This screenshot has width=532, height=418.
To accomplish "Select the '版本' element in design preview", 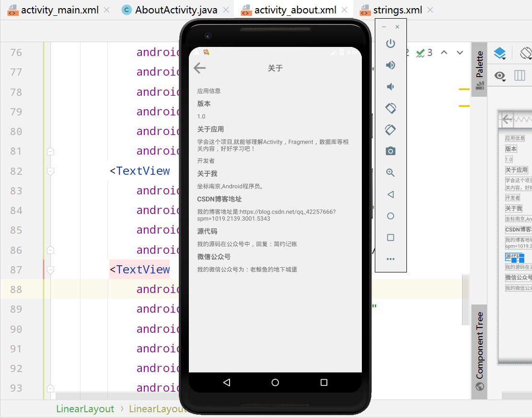I will (x=510, y=149).
